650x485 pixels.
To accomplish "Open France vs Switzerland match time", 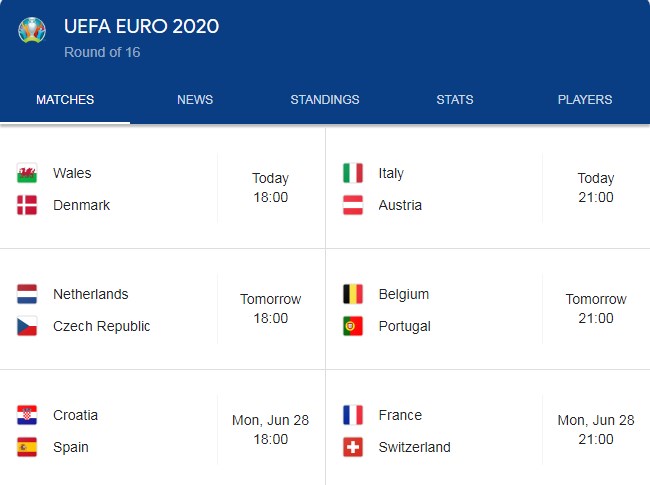I will 596,429.
